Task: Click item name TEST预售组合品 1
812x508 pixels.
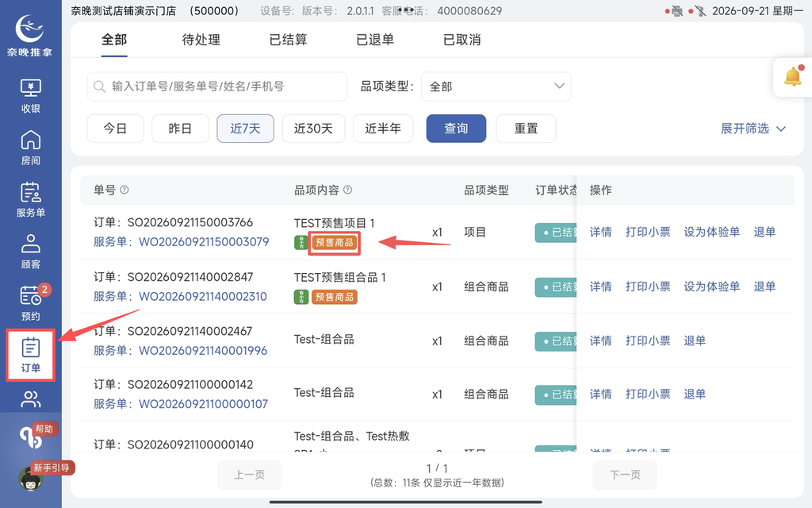Action: (339, 278)
